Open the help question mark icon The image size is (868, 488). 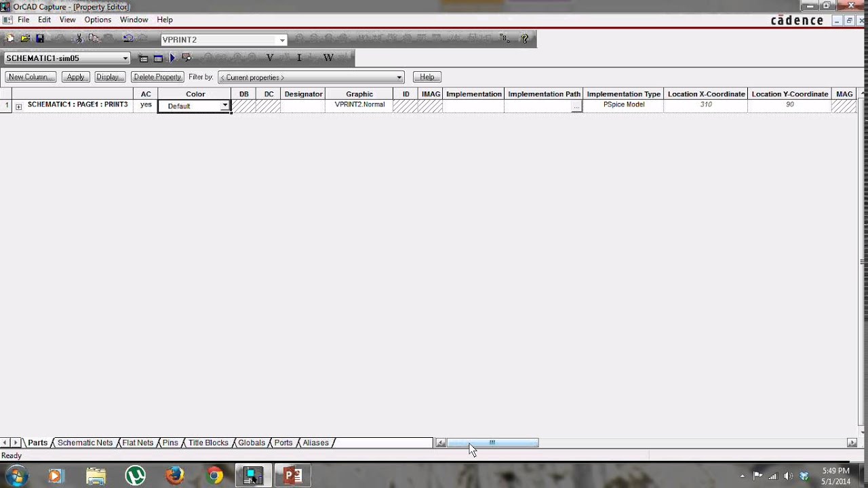524,39
